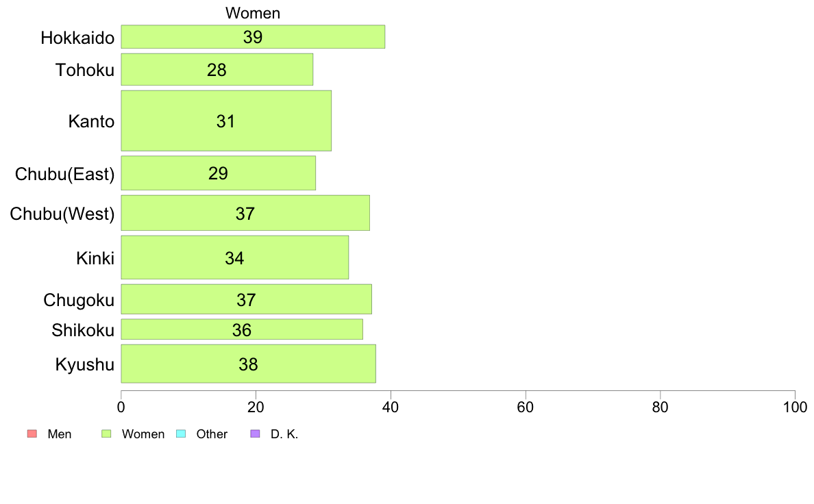This screenshot has height=504, width=814.
Task: Click the Hokkaido axis label
Action: coord(77,38)
